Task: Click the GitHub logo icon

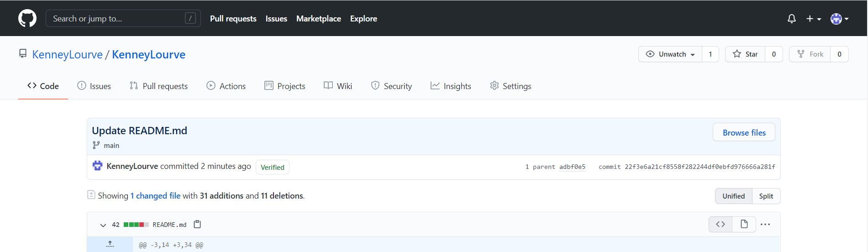Action: tap(27, 19)
